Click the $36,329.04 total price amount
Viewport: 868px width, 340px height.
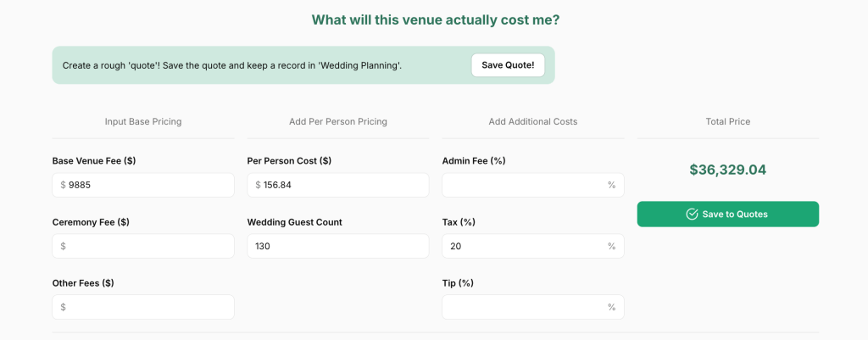727,170
